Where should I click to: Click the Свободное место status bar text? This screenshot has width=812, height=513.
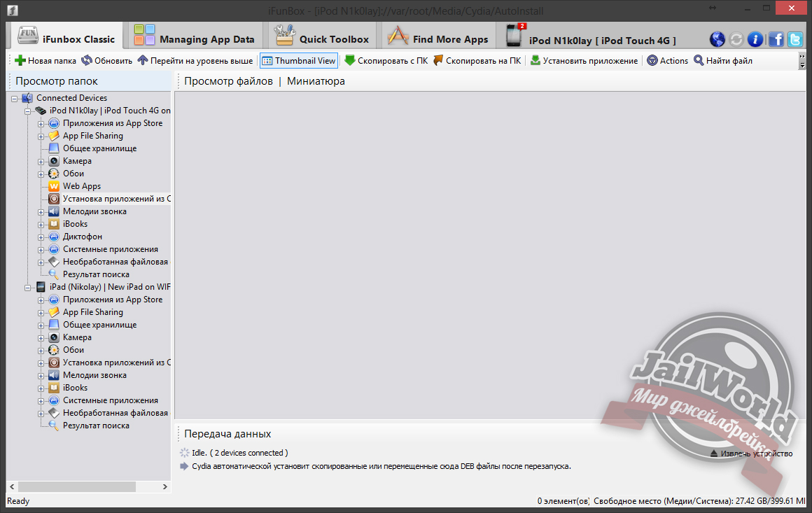click(699, 501)
